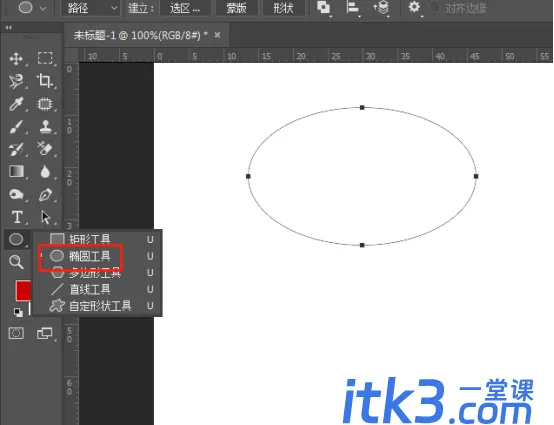Click the red foreground color swatch
Viewport: 554px width, 425px height.
pyautogui.click(x=23, y=291)
